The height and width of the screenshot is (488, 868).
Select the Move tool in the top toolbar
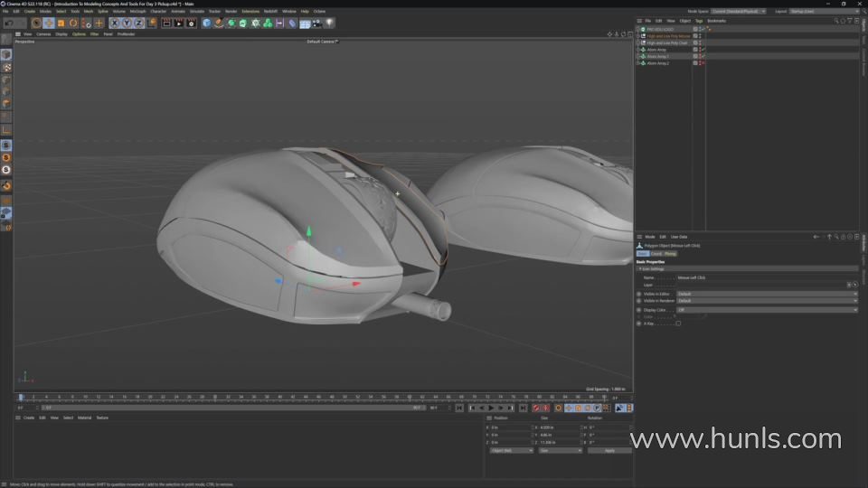click(49, 23)
